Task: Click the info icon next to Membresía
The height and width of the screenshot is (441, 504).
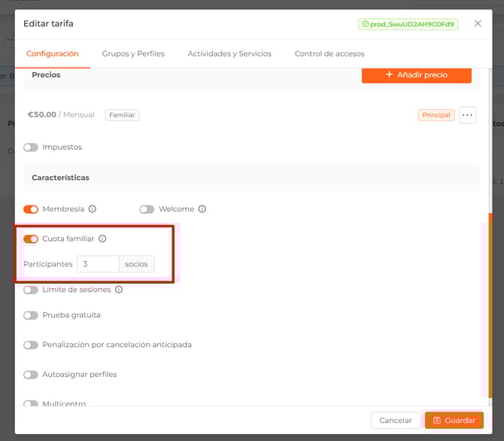Action: tap(93, 209)
